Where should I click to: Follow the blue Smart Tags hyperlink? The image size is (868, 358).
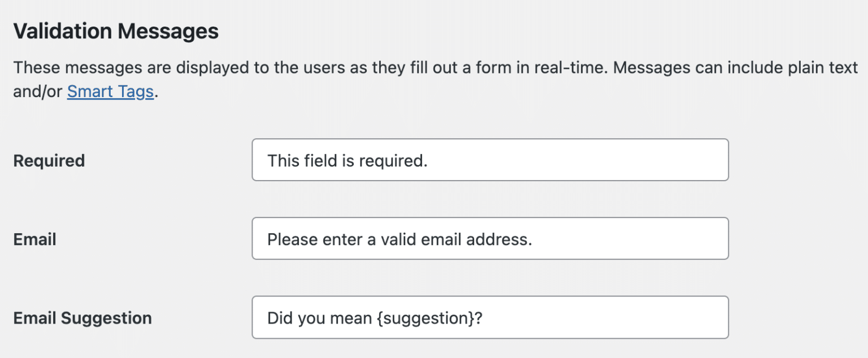point(110,91)
